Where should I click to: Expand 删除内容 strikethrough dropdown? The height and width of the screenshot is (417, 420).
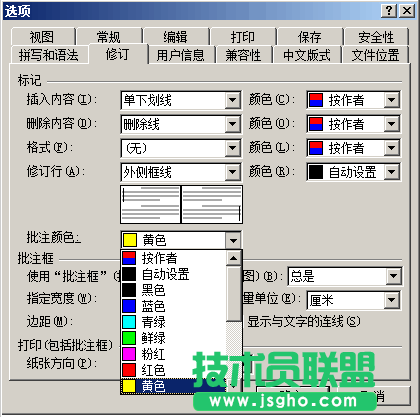coord(232,124)
